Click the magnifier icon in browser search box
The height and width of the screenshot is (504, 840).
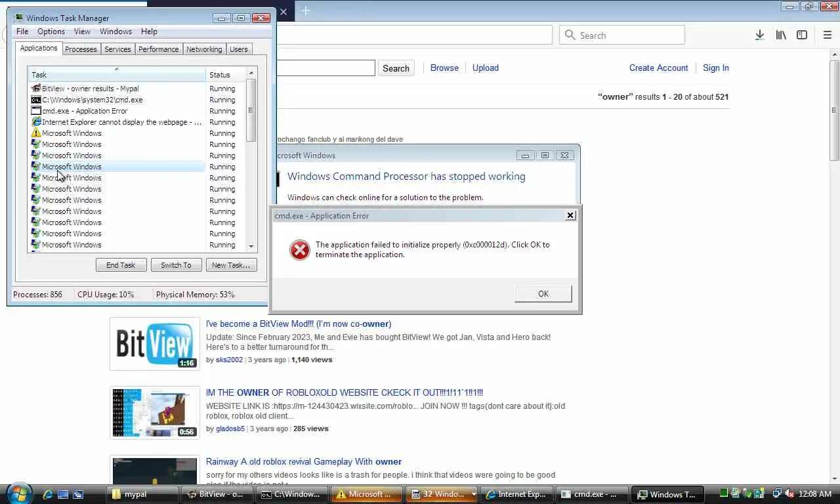point(570,35)
